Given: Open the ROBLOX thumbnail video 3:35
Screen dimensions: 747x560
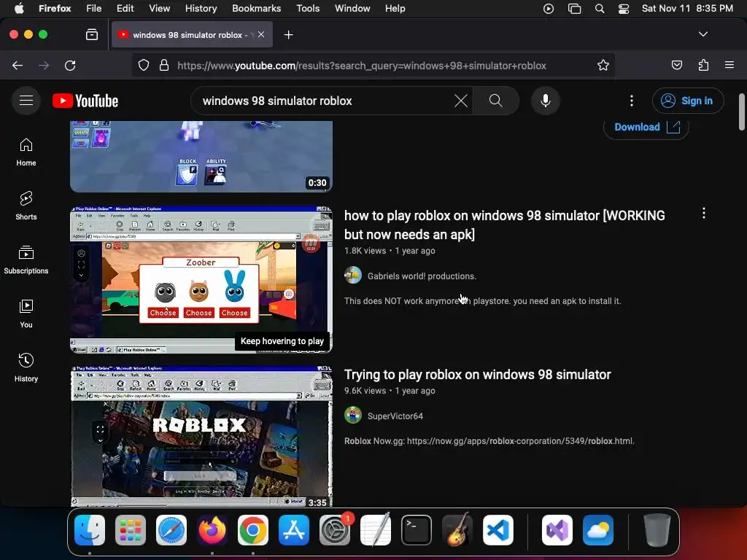Looking at the screenshot, I should click(x=201, y=436).
